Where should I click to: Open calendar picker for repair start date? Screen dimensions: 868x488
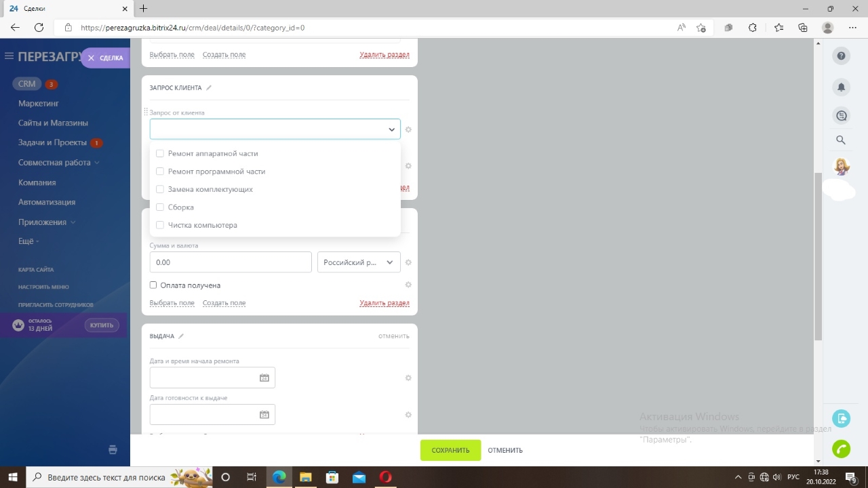(x=264, y=378)
